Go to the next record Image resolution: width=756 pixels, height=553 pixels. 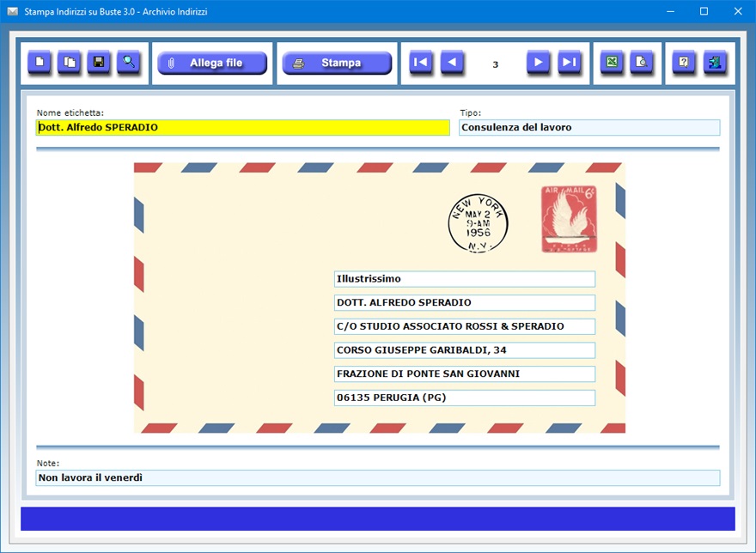539,62
